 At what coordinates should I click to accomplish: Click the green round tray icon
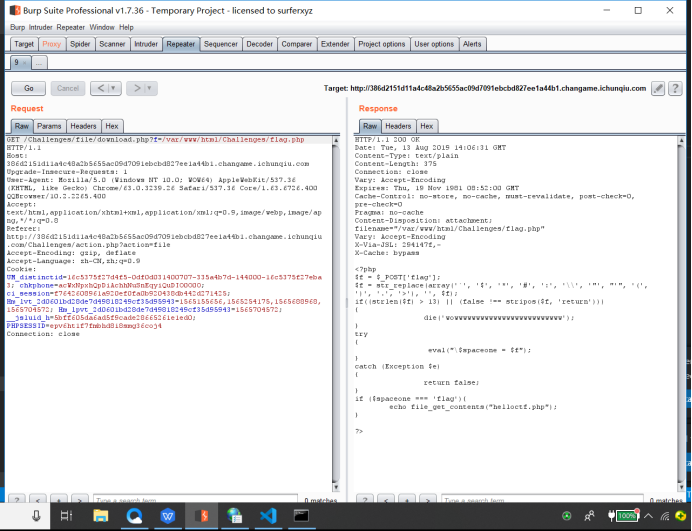(567, 516)
